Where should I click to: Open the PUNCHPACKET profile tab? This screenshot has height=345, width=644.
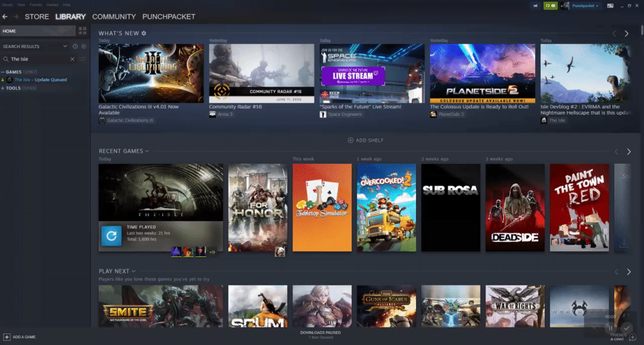[x=169, y=17]
